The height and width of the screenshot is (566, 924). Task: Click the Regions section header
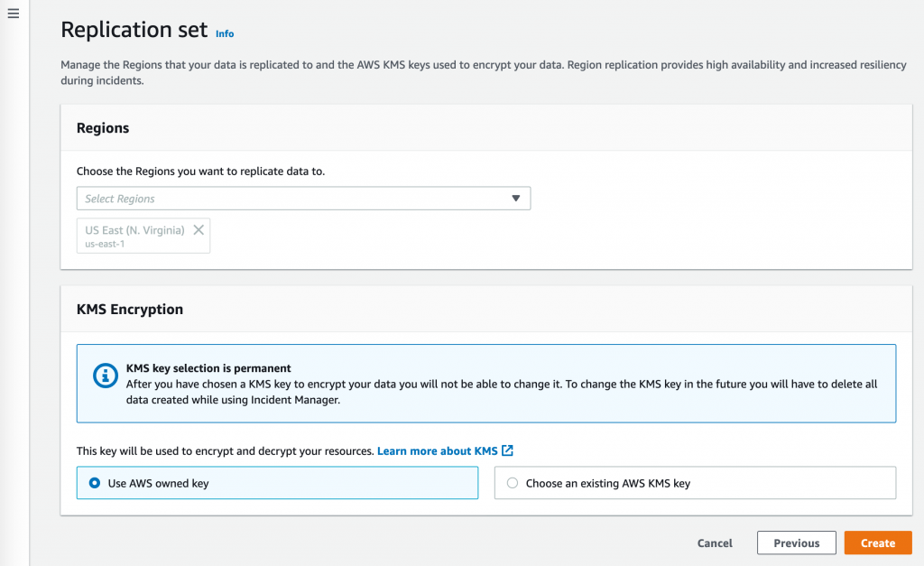click(x=102, y=128)
